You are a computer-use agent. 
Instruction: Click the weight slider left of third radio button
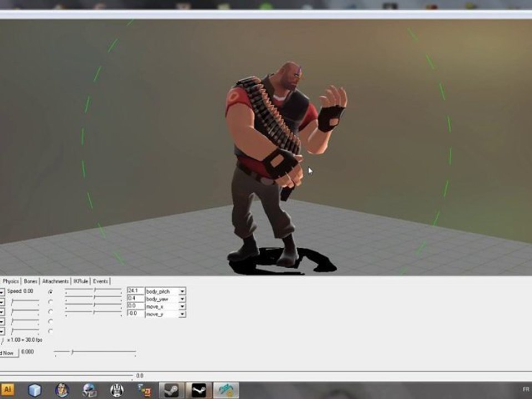point(25,311)
